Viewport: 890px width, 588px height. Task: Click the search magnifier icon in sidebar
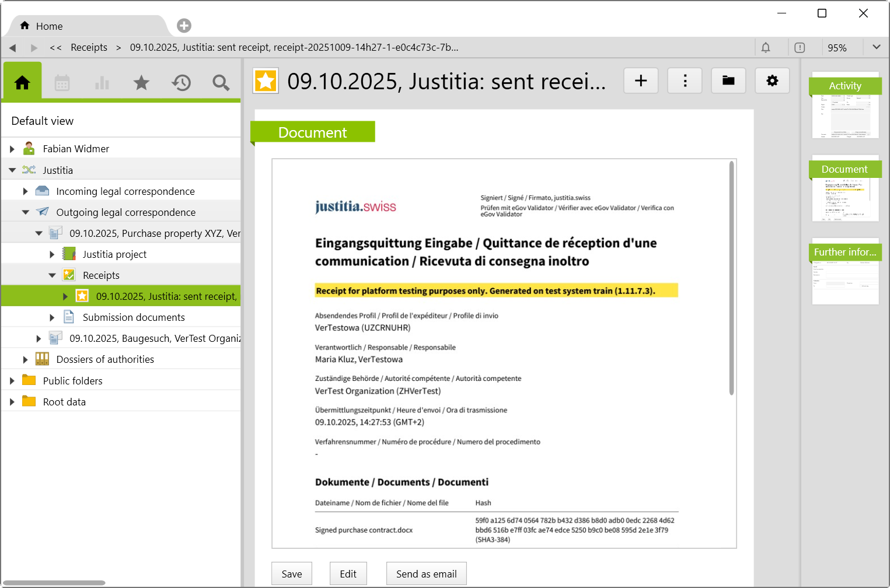[221, 83]
